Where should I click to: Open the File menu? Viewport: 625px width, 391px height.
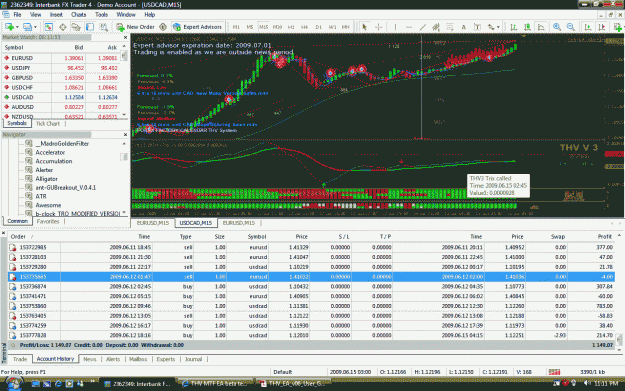point(18,15)
